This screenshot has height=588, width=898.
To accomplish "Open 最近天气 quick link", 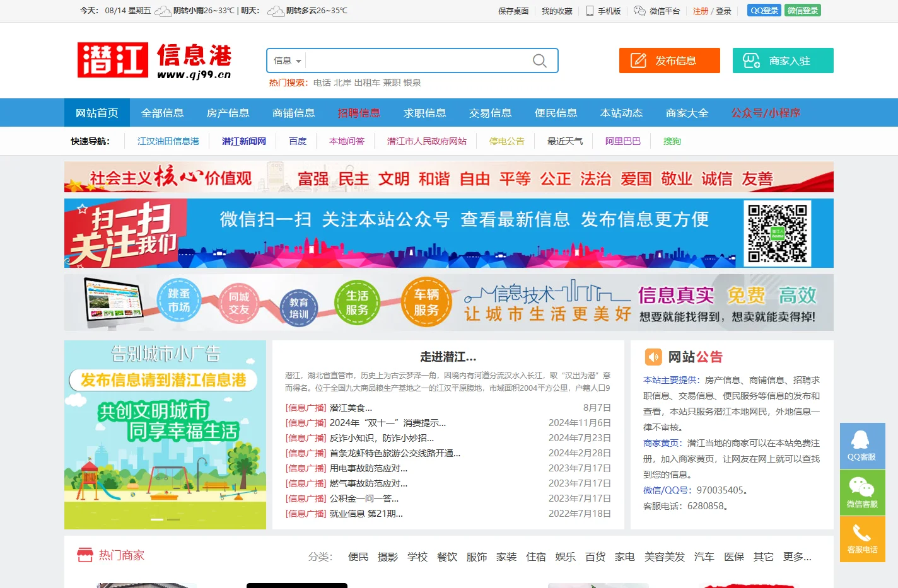I will click(x=565, y=141).
